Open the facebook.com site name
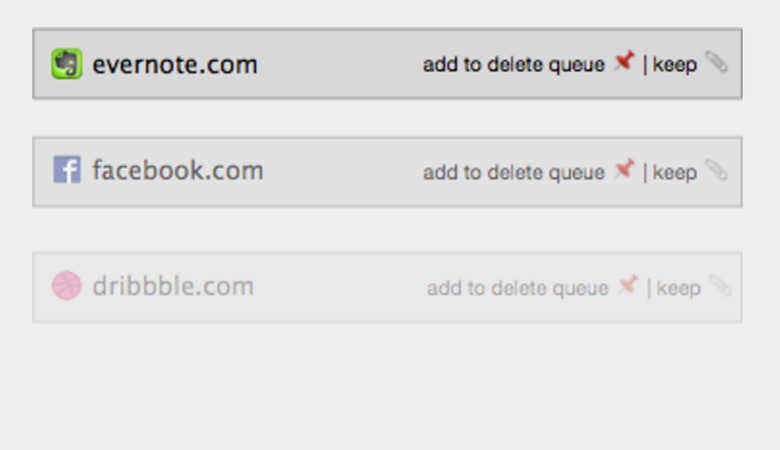Image resolution: width=780 pixels, height=450 pixels. tap(178, 170)
